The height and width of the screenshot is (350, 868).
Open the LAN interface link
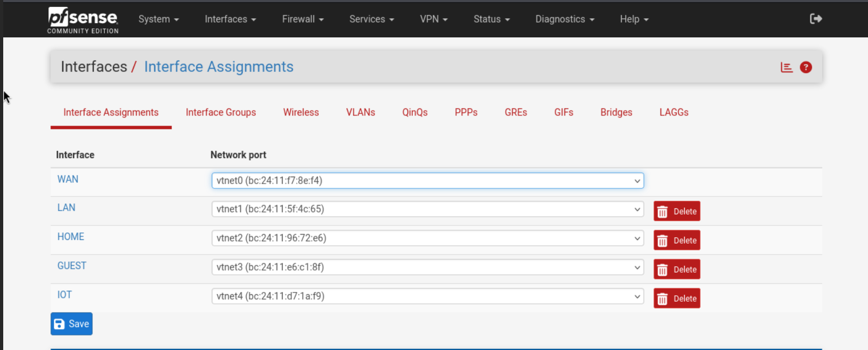click(66, 208)
